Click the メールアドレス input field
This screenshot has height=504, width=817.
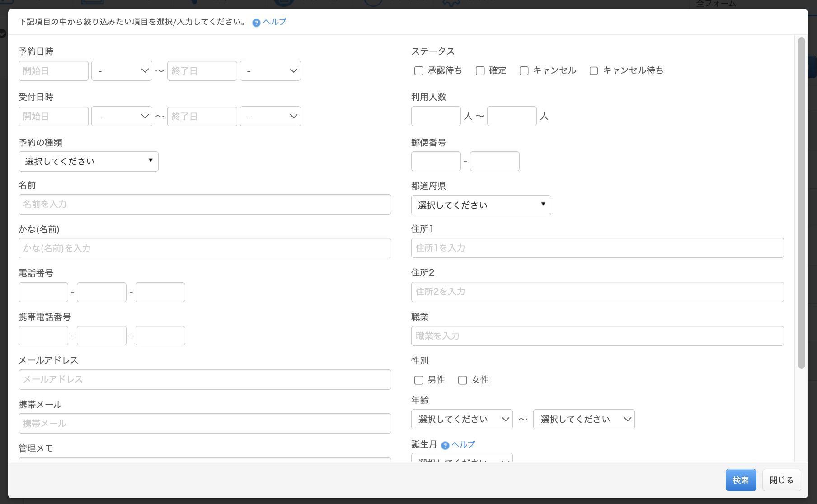pyautogui.click(x=205, y=379)
